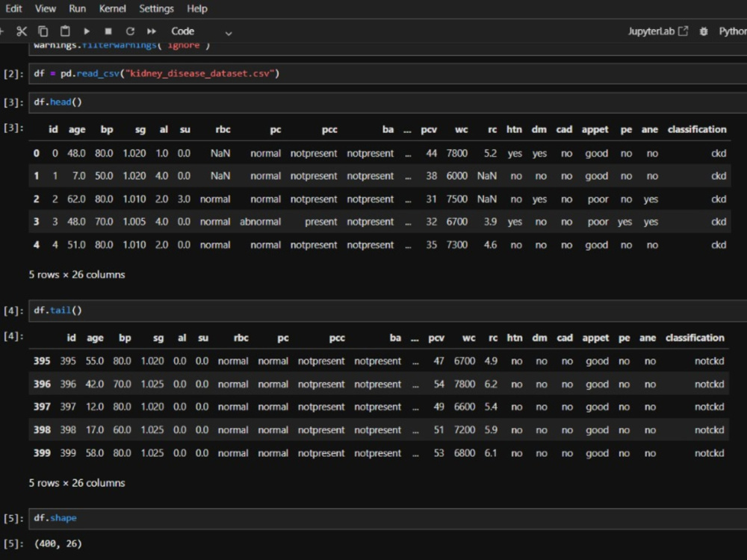Image resolution: width=747 pixels, height=560 pixels.
Task: Click NaN rbc value in row 1
Action: (220, 176)
